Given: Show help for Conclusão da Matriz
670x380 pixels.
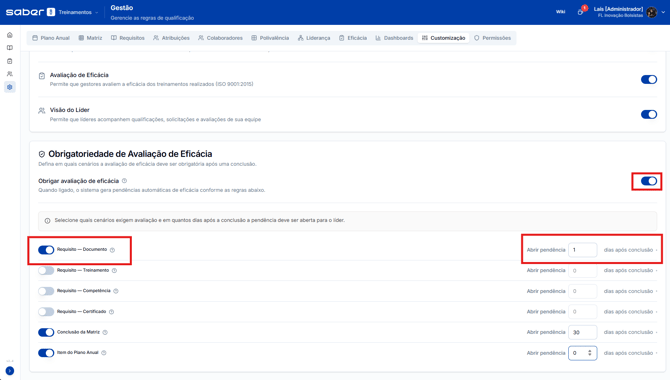Looking at the screenshot, I should tap(105, 332).
